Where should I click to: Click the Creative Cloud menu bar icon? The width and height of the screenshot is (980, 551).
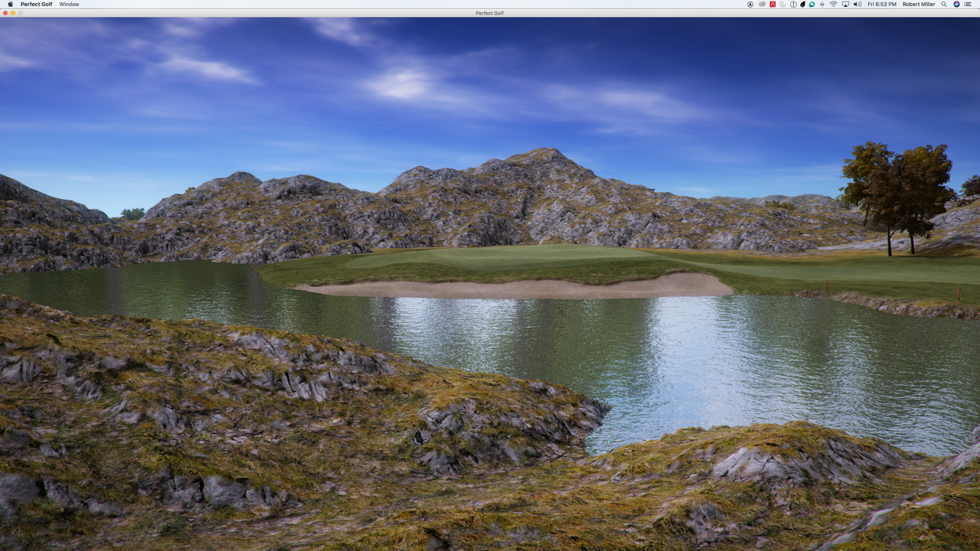tap(761, 4)
